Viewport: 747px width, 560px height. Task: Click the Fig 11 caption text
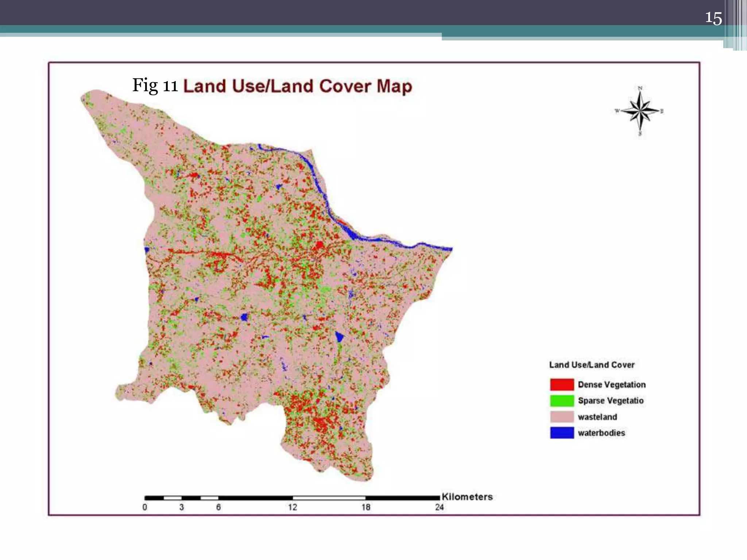tap(155, 86)
